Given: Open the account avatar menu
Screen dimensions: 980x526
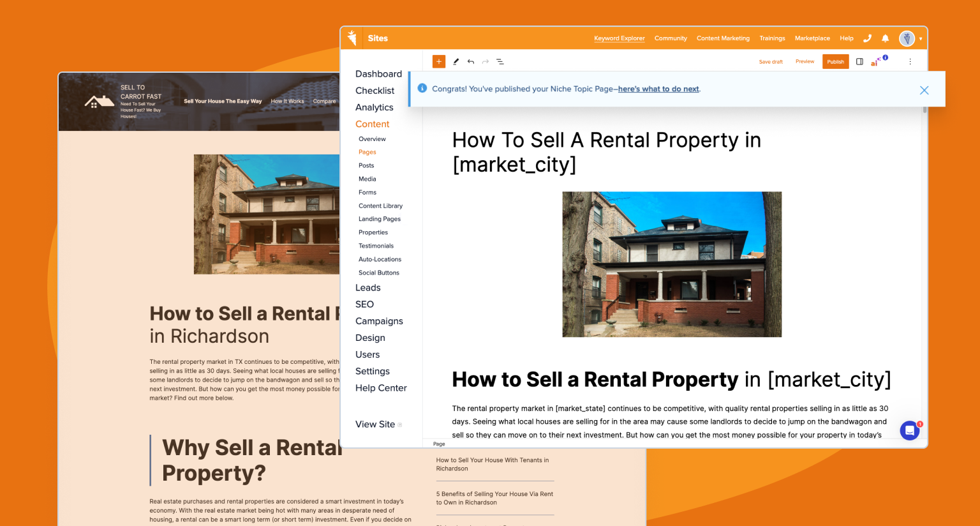Looking at the screenshot, I should tap(907, 38).
